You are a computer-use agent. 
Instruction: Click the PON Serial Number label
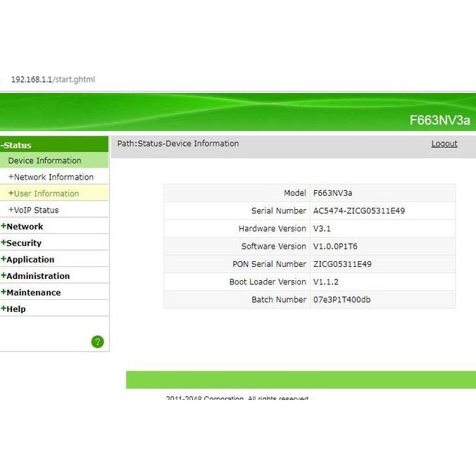point(269,264)
